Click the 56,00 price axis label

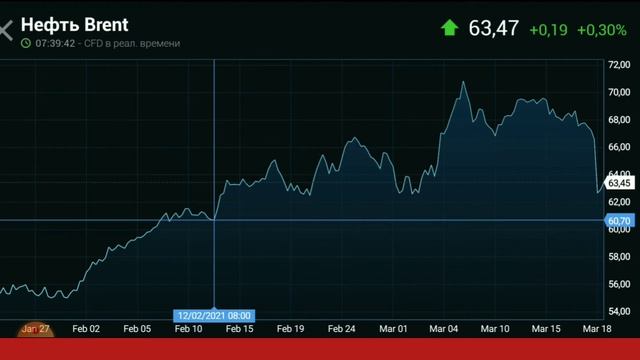pos(619,284)
